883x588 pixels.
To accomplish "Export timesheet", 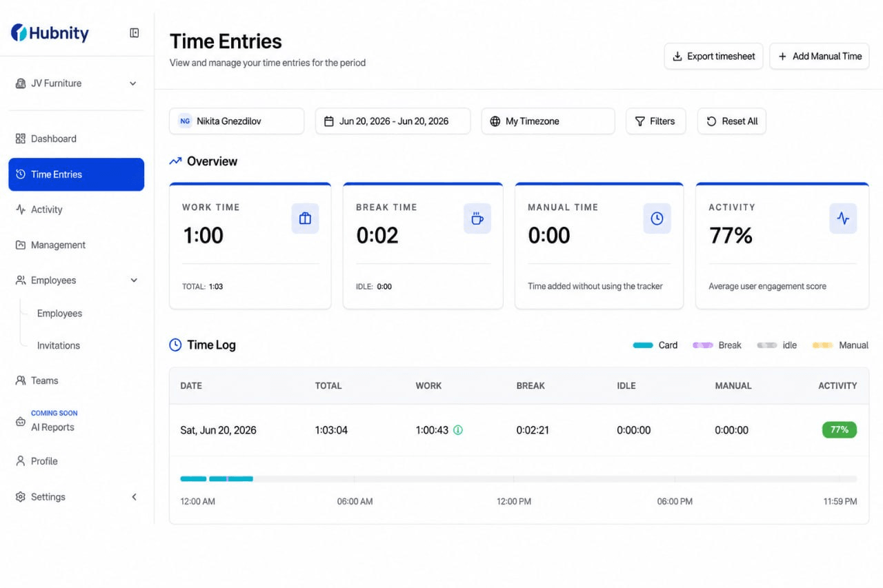I will coord(714,57).
